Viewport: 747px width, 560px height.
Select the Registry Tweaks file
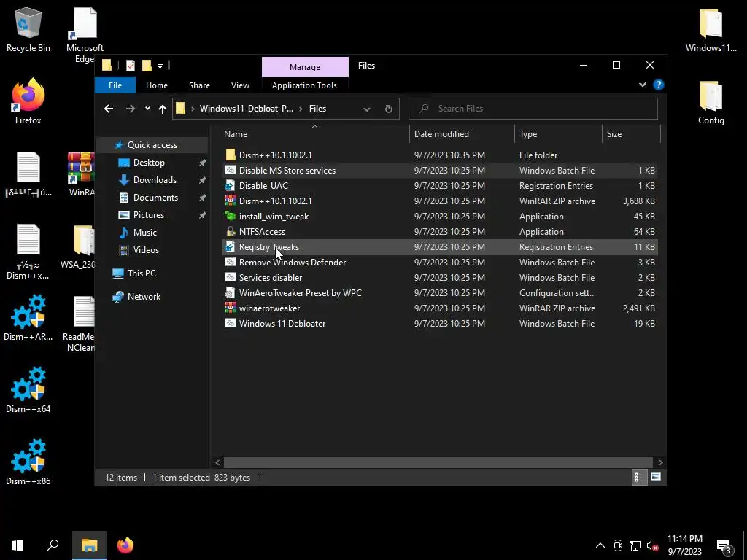(268, 247)
